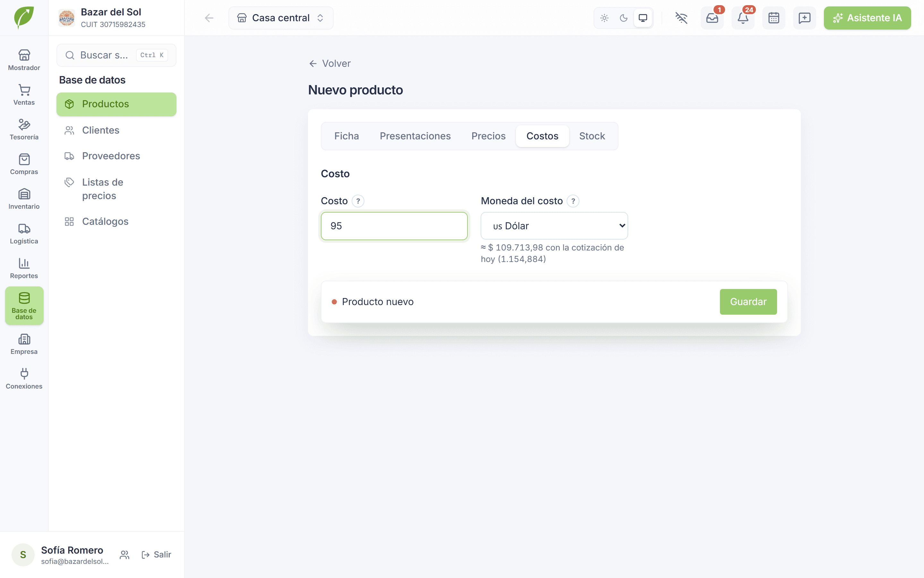Screen dimensions: 924x578
Task: Go to Ventas in the sidebar
Action: tap(24, 95)
